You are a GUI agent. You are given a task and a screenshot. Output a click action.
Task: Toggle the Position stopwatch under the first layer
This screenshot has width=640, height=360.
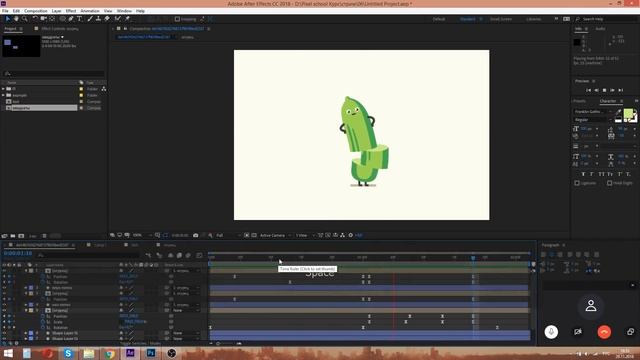[x=43, y=276]
